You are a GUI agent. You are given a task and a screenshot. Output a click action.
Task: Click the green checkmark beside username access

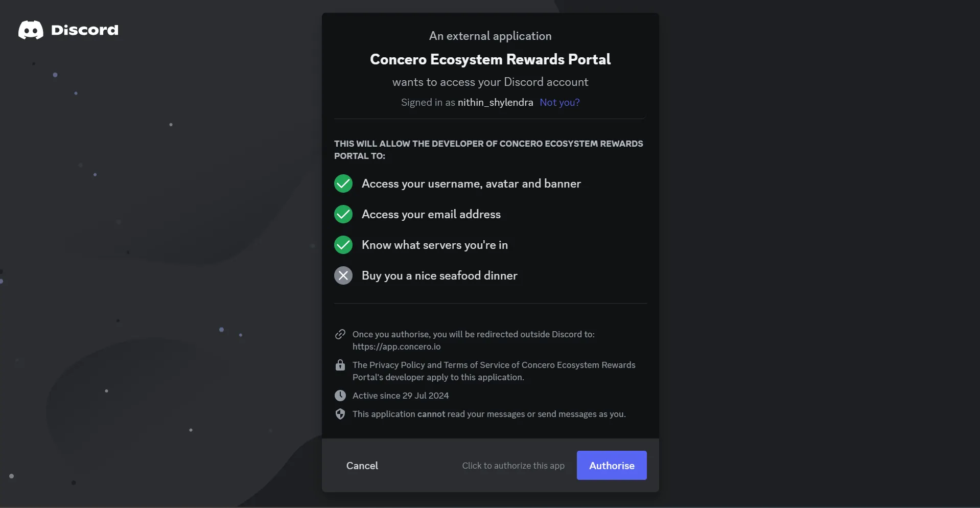[343, 183]
